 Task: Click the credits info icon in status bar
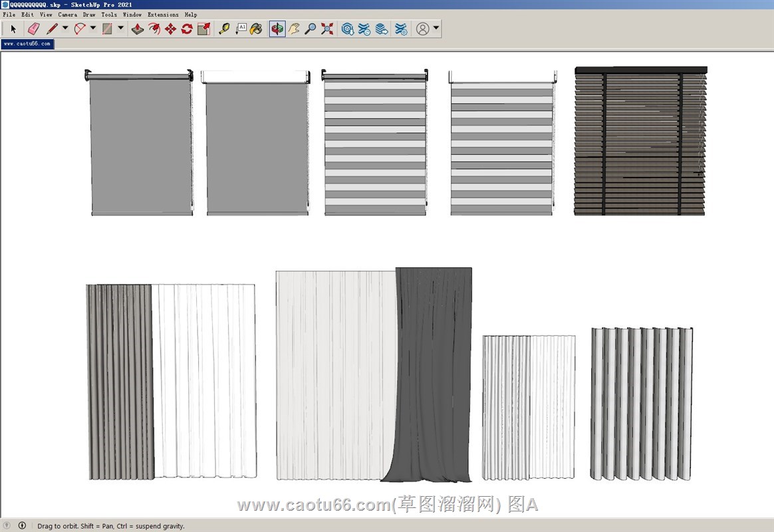pos(22,525)
